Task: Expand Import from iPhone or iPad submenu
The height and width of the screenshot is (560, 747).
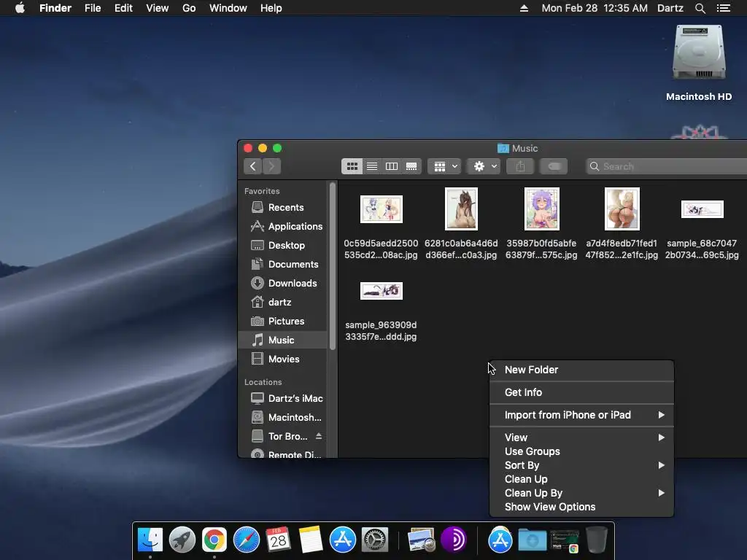Action: (581, 415)
